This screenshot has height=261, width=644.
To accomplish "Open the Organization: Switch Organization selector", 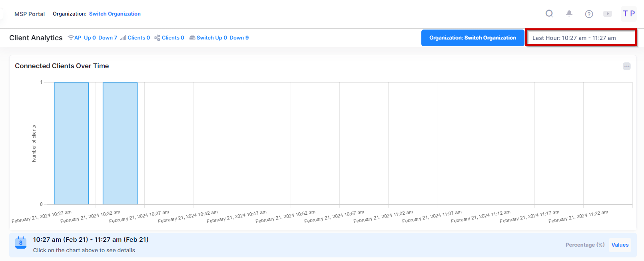I will tap(473, 38).
